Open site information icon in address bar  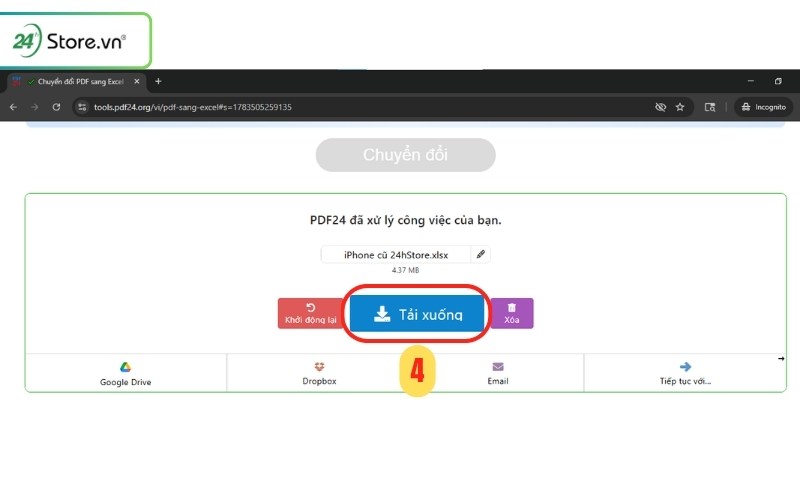click(82, 107)
